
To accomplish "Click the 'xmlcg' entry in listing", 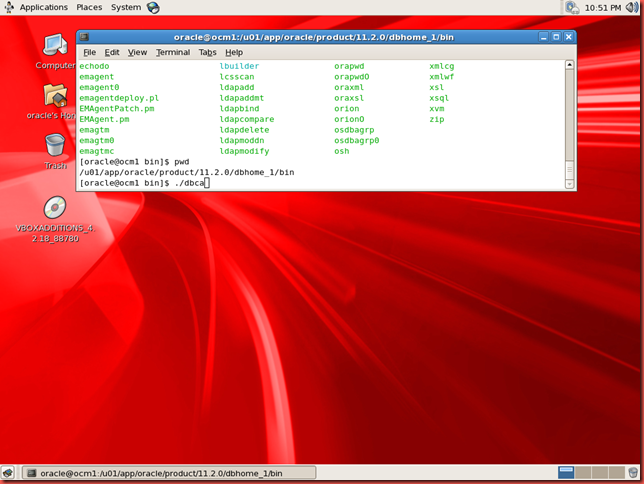I will [x=442, y=66].
